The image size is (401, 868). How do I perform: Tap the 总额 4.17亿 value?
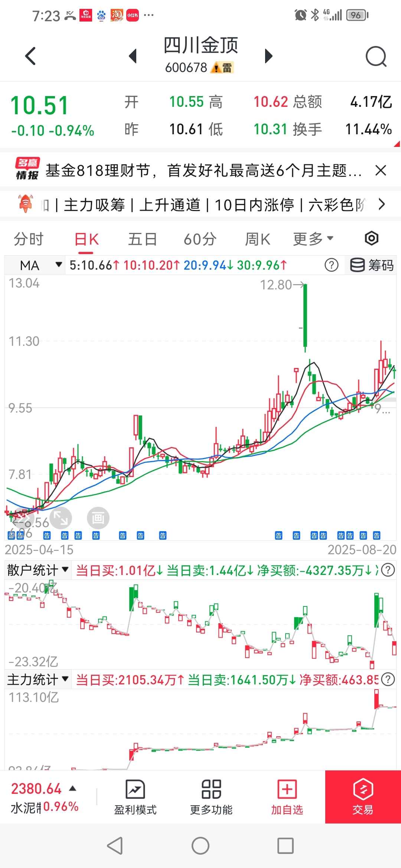371,102
